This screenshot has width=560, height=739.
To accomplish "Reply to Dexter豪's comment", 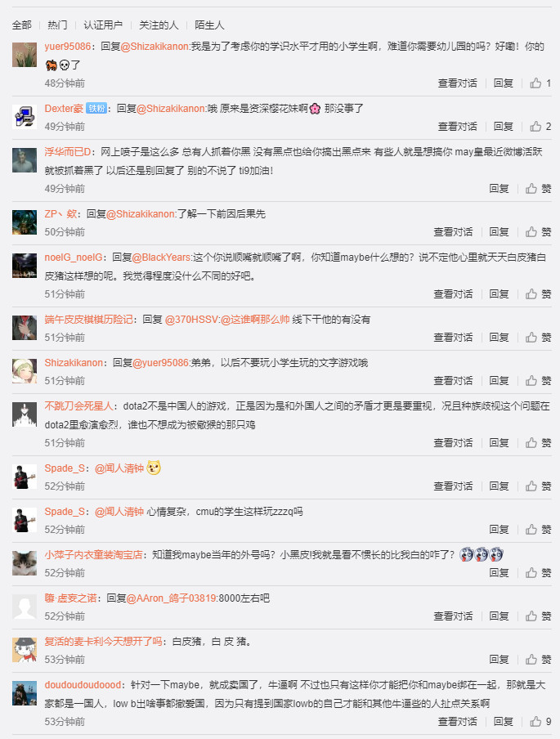I will pos(503,127).
